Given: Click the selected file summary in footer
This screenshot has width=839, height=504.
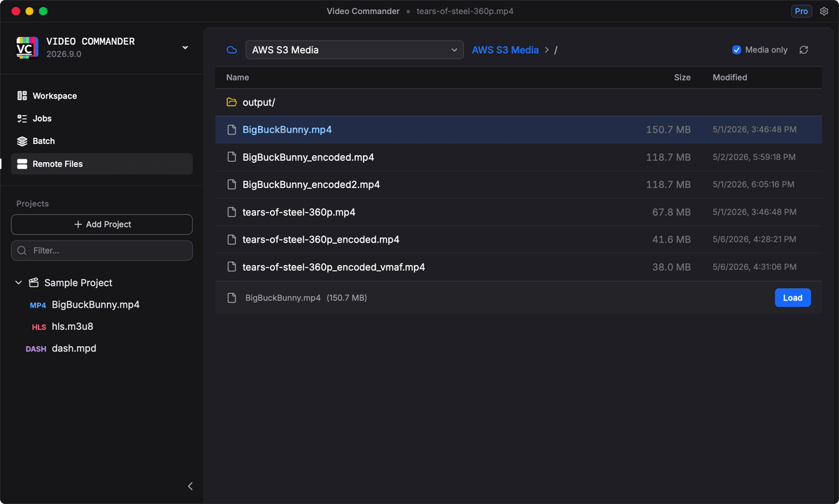Looking at the screenshot, I should click(306, 298).
